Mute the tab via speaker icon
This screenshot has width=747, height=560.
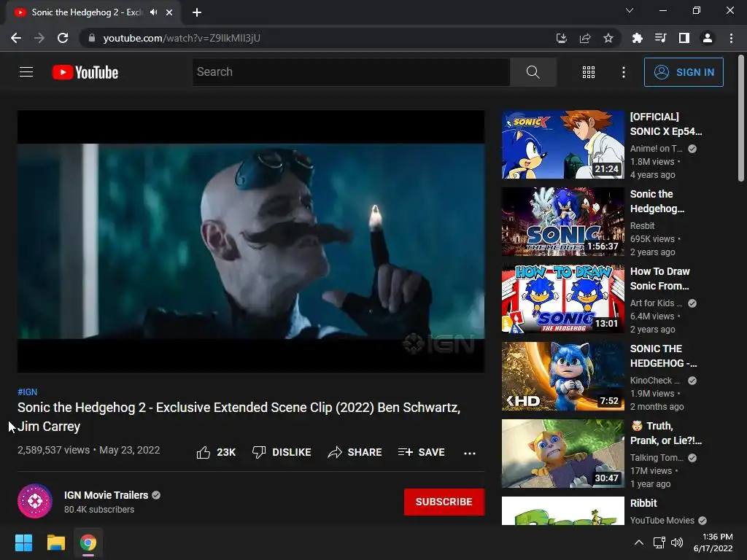(x=153, y=12)
